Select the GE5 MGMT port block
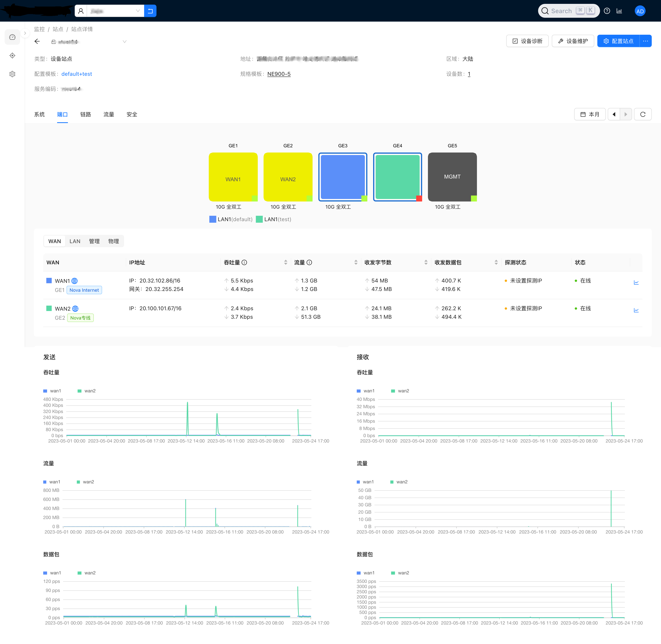The width and height of the screenshot is (661, 644). coord(452,177)
